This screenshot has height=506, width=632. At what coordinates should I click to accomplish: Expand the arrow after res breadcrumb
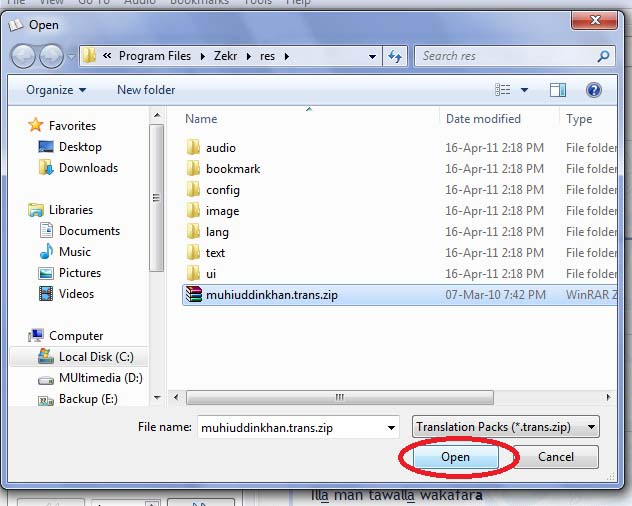tap(287, 56)
